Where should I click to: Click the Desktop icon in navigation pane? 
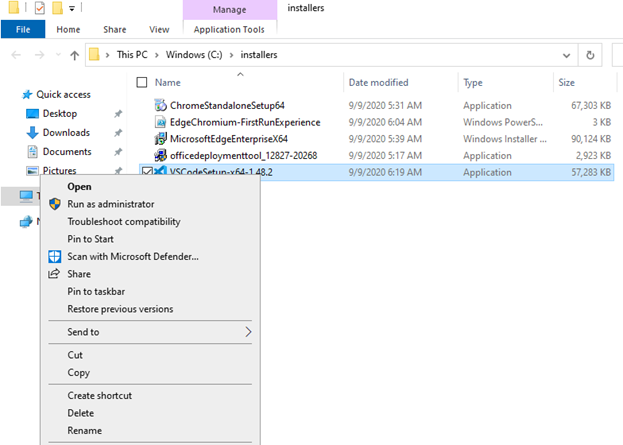coord(32,114)
